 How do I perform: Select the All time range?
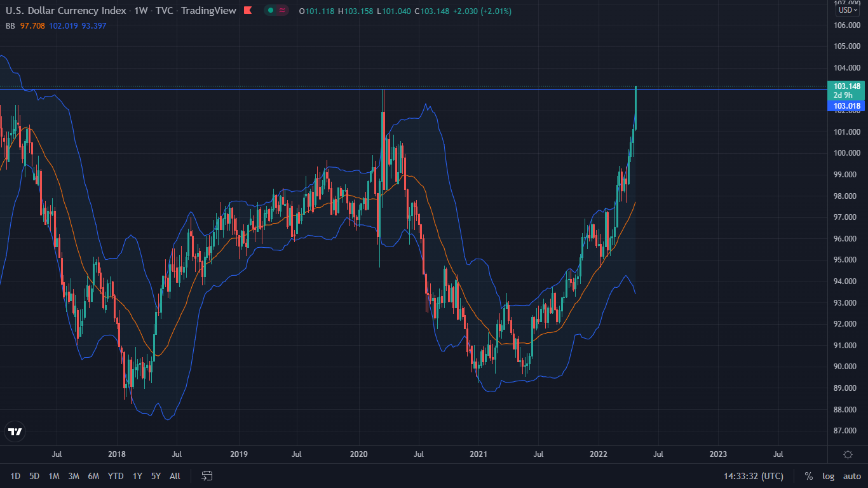tap(175, 476)
